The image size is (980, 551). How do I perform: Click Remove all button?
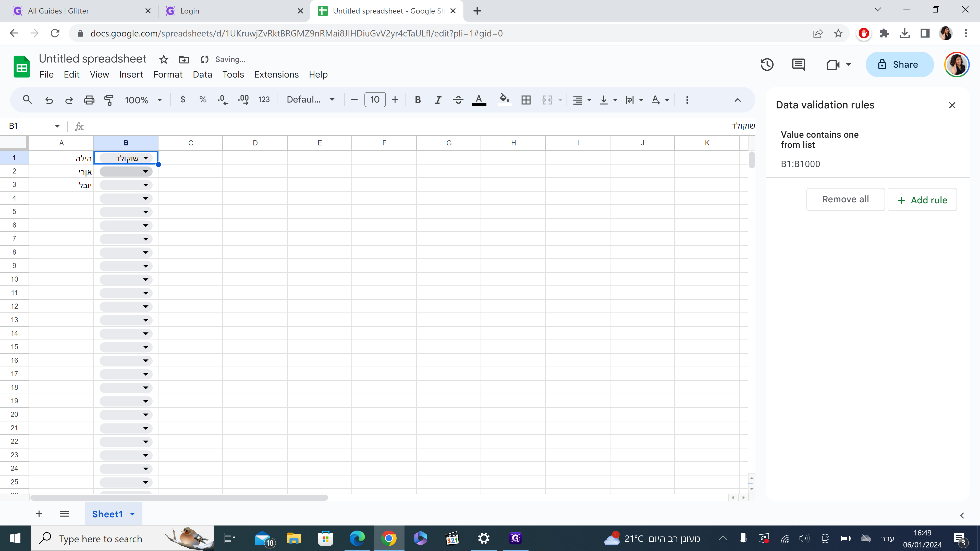845,199
